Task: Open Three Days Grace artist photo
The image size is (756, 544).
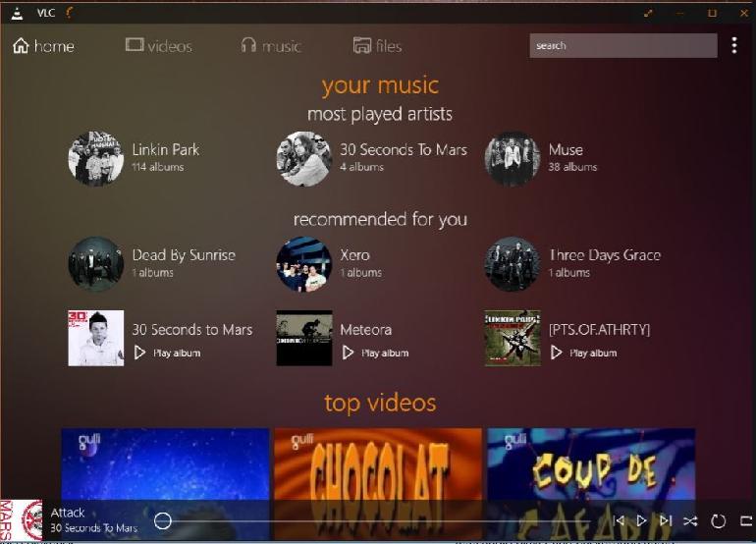Action: click(513, 264)
